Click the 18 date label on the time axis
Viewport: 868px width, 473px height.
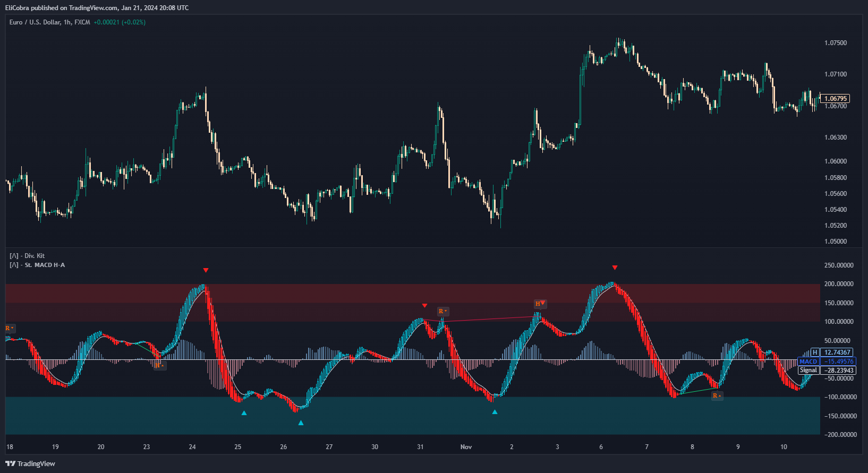[x=10, y=447]
